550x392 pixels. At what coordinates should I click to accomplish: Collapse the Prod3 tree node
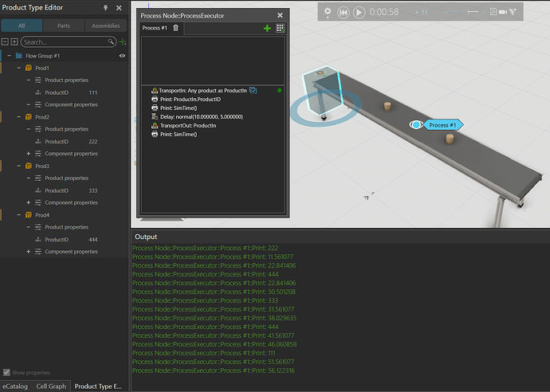(x=19, y=166)
